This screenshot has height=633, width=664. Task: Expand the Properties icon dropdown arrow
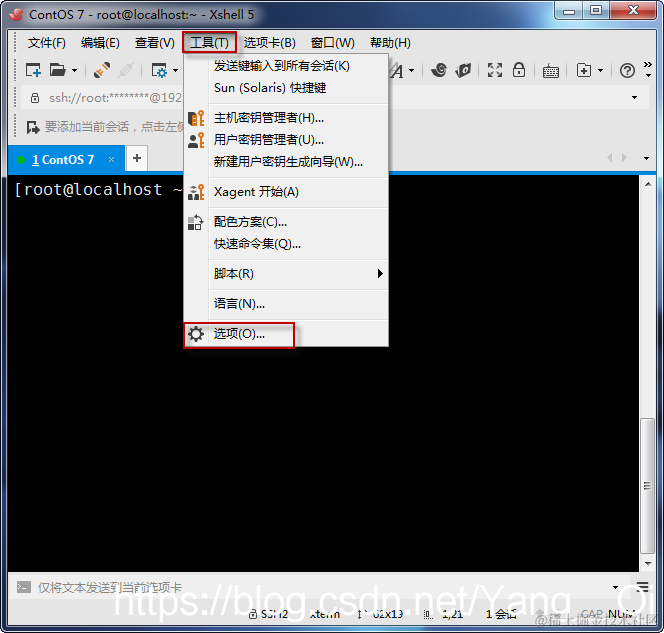(x=175, y=70)
